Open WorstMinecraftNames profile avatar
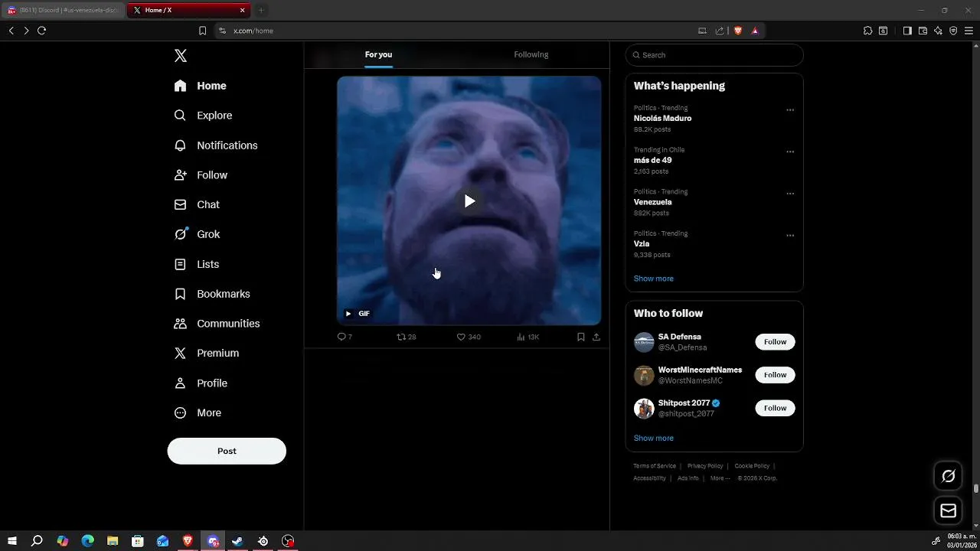Image resolution: width=980 pixels, height=551 pixels. coord(644,375)
